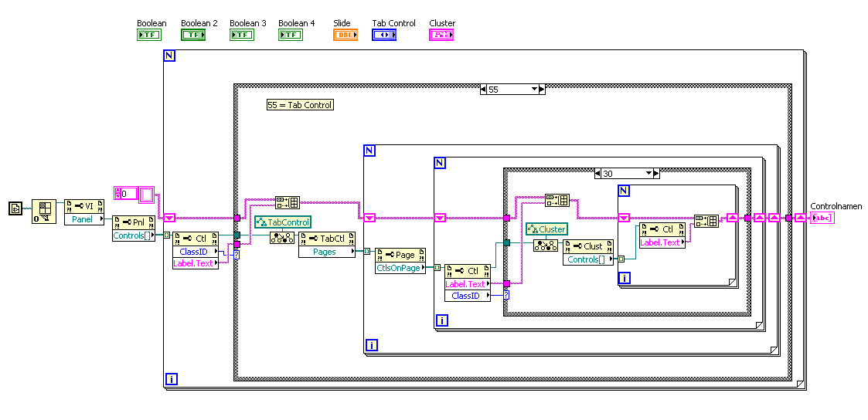Select the pink Cluster terminal
The image size is (868, 420).
click(x=441, y=35)
